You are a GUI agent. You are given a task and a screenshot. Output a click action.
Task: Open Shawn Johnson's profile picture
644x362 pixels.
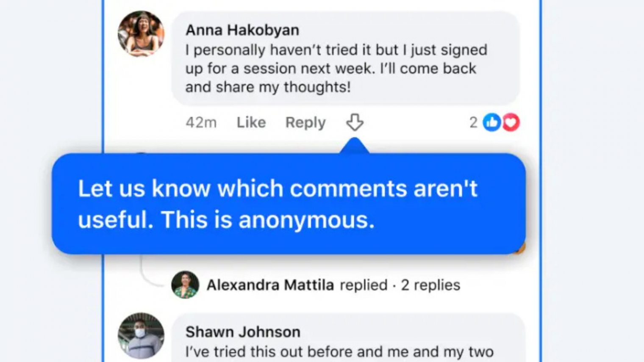click(141, 336)
